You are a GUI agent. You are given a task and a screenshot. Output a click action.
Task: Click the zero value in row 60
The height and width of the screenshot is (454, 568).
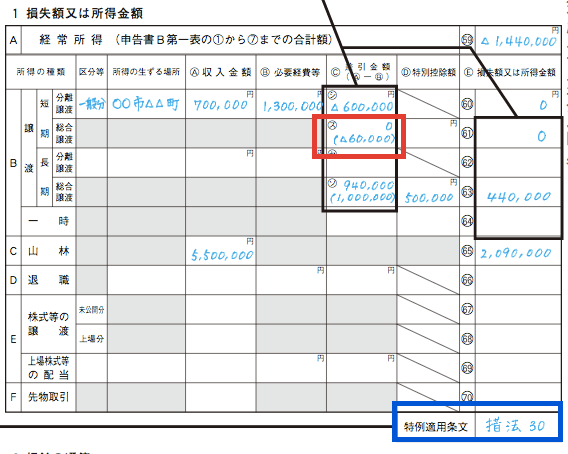pos(543,105)
